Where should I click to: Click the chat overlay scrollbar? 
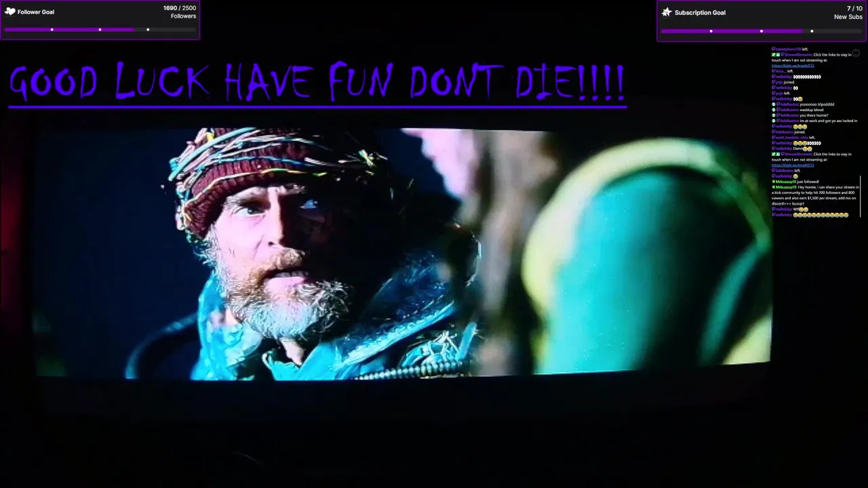tap(860, 197)
